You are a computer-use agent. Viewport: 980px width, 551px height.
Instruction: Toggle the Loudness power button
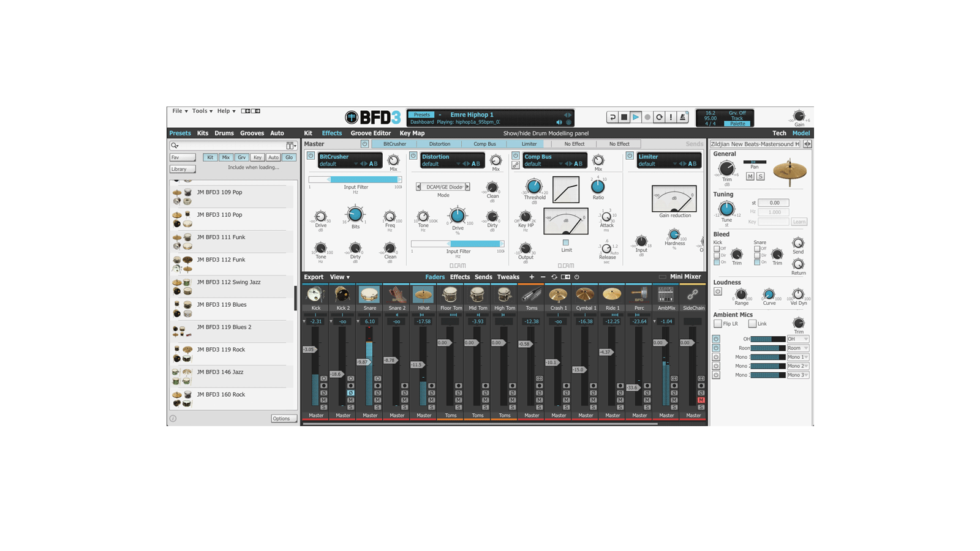point(718,291)
